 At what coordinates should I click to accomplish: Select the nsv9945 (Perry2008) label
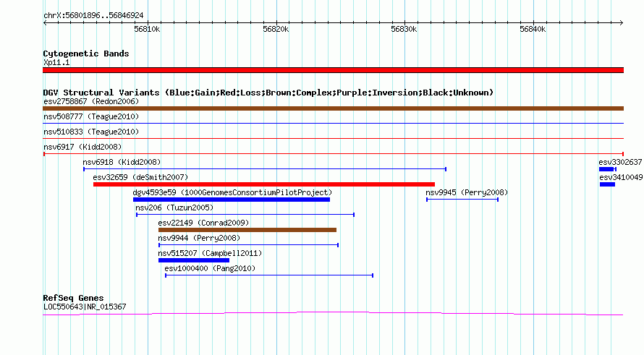pyautogui.click(x=467, y=192)
